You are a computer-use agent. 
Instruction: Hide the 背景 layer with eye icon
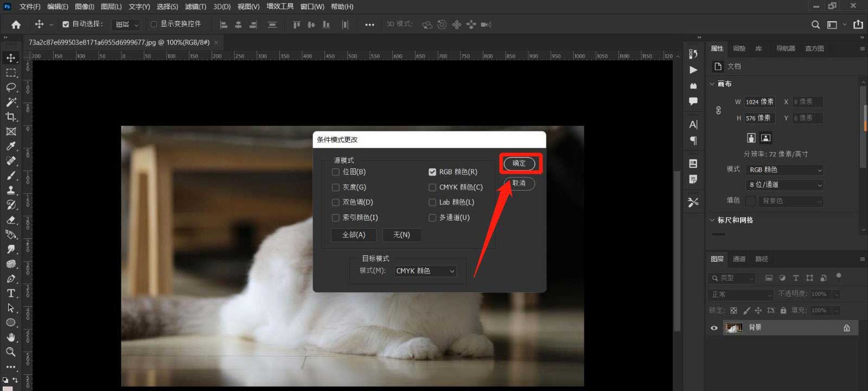714,328
